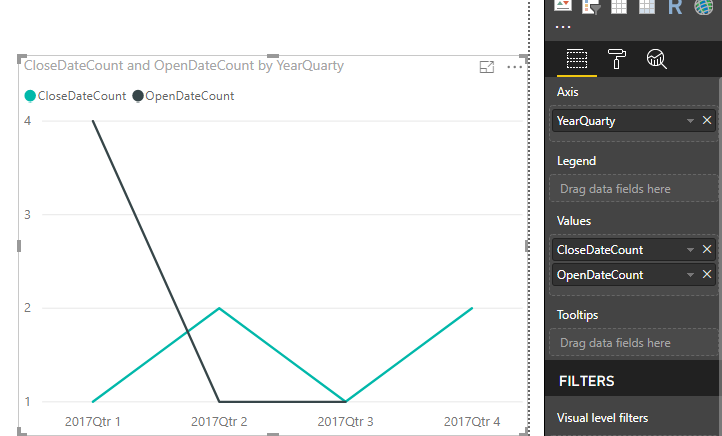This screenshot has width=722, height=436.
Task: Click OpenDateCount legend label in chart
Action: [x=190, y=96]
